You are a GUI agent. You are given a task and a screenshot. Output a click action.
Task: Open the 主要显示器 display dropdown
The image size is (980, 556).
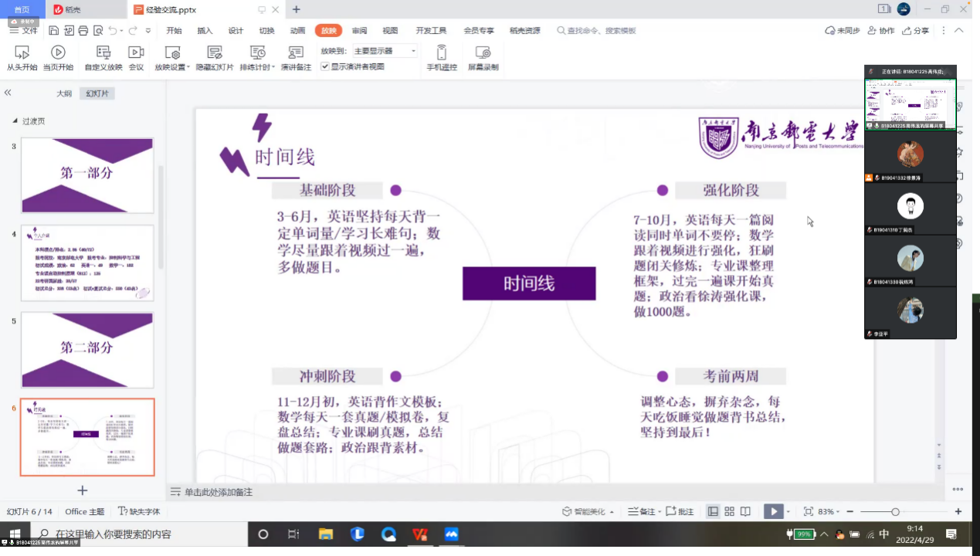point(385,51)
